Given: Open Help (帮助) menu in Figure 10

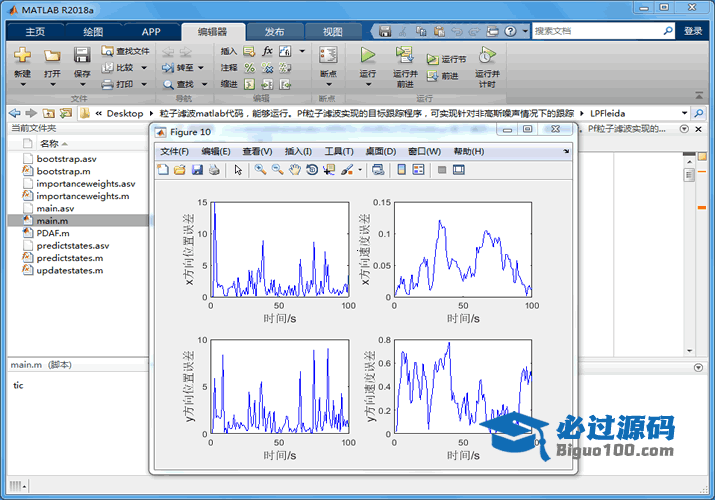Looking at the screenshot, I should 469,151.
